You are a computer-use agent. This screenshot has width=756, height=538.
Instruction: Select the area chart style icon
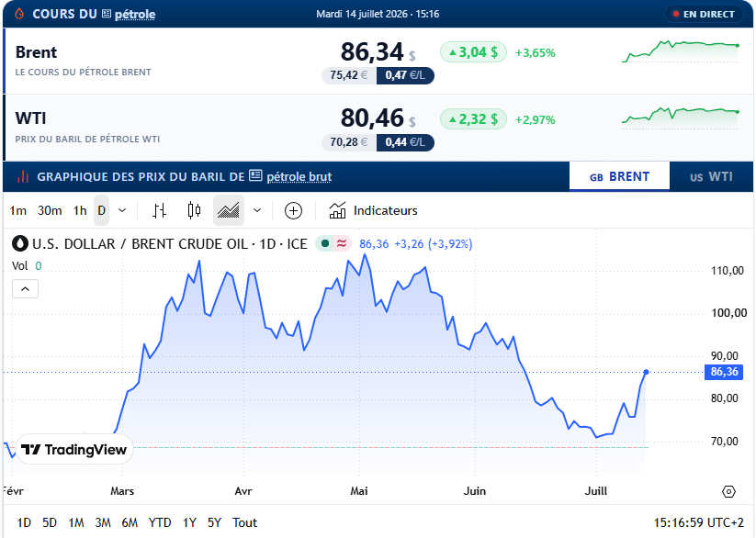point(229,210)
